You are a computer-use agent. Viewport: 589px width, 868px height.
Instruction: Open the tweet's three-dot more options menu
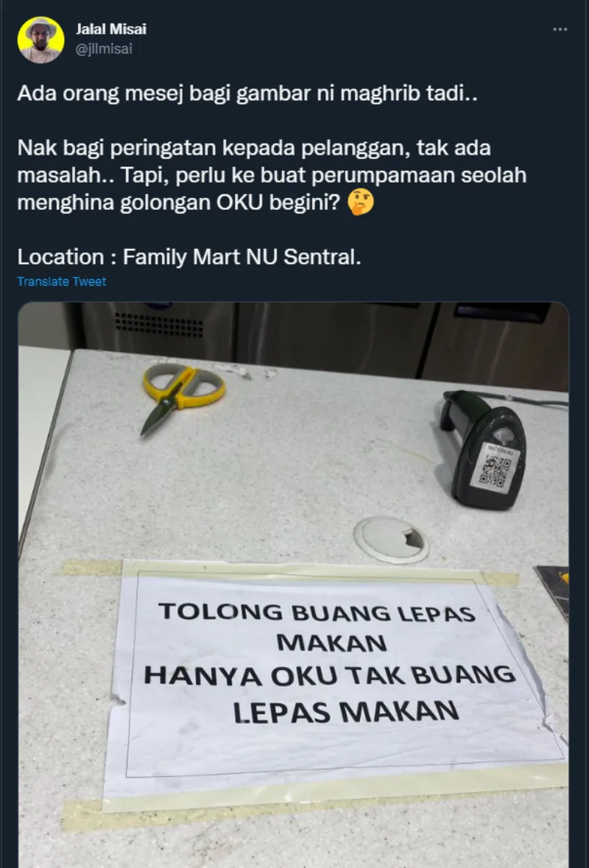(x=560, y=29)
